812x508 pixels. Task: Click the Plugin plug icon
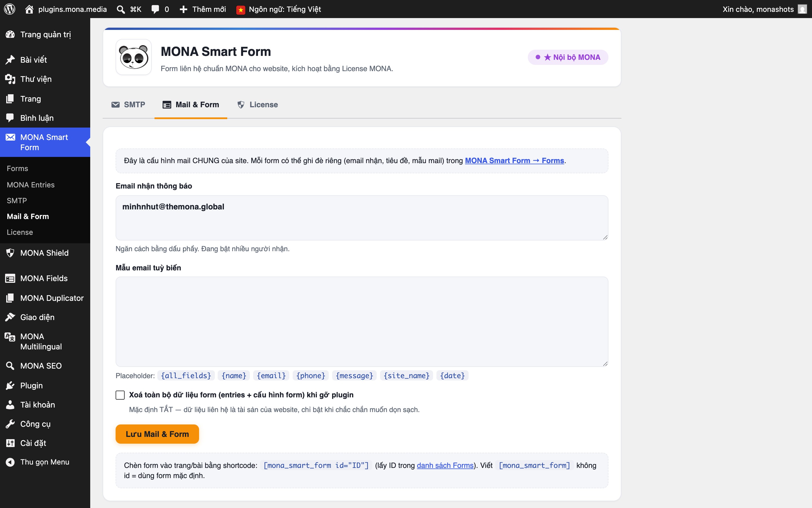10,385
